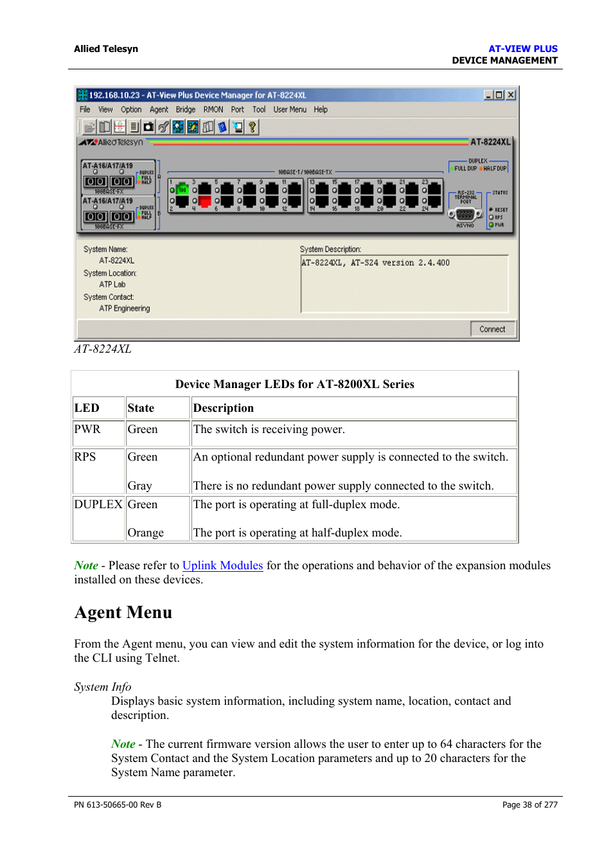The width and height of the screenshot is (613, 868).
Task: Select red port 4 on the switch
Action: point(205,202)
